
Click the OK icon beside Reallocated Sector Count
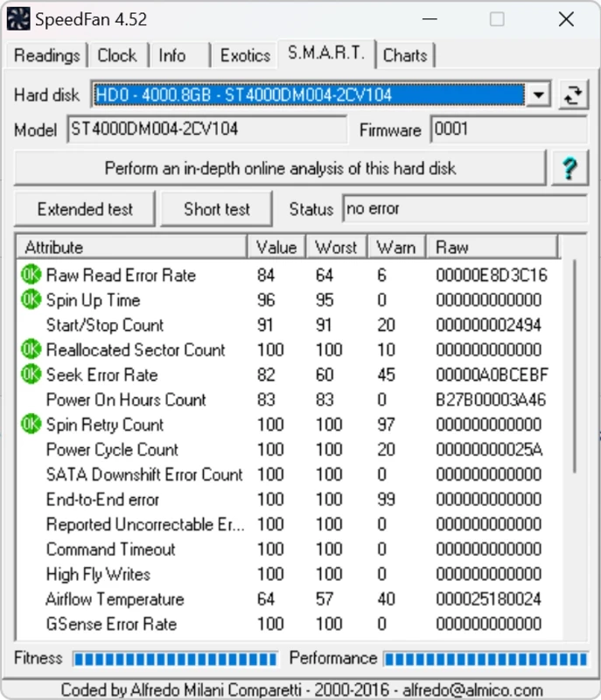point(31,350)
